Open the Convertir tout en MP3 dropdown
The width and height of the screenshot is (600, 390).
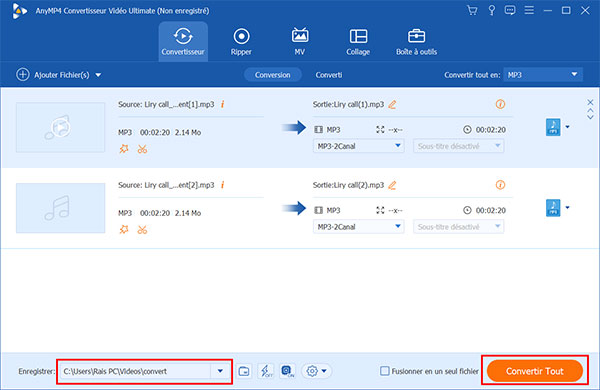pos(543,75)
